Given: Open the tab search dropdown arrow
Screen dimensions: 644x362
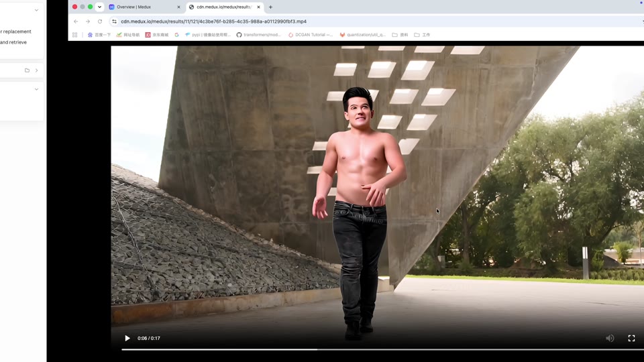Looking at the screenshot, I should (99, 7).
